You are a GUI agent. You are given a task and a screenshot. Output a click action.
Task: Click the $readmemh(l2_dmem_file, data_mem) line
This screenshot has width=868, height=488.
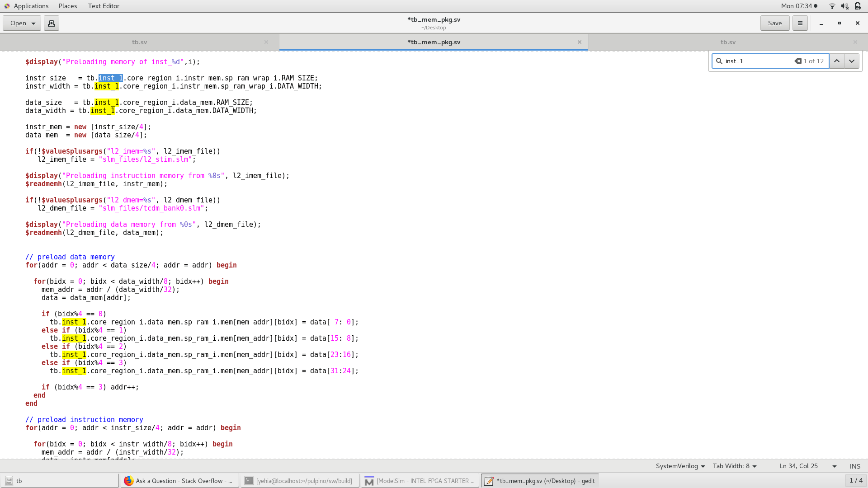coord(94,233)
